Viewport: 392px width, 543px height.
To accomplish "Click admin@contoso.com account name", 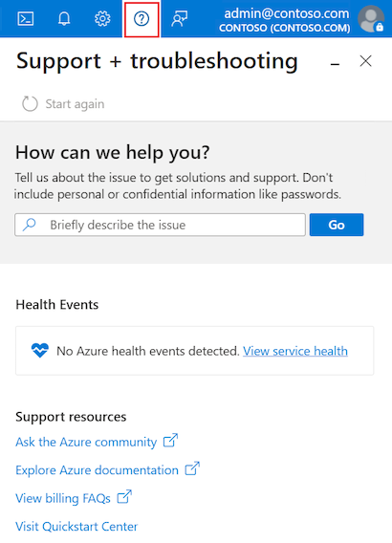I will 287,13.
